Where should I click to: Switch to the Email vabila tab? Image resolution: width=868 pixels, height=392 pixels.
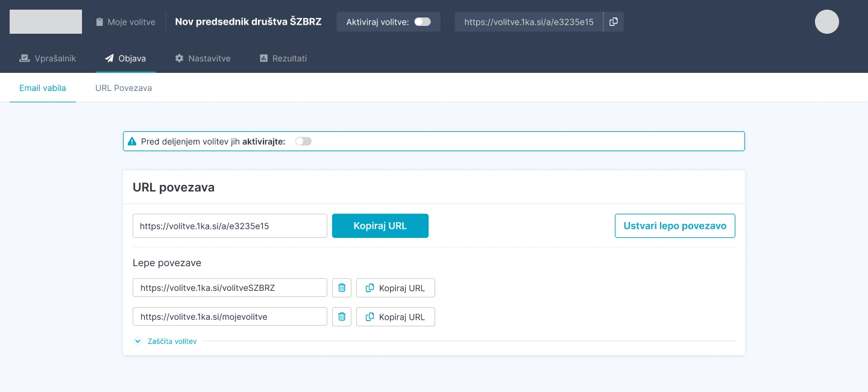[42, 87]
